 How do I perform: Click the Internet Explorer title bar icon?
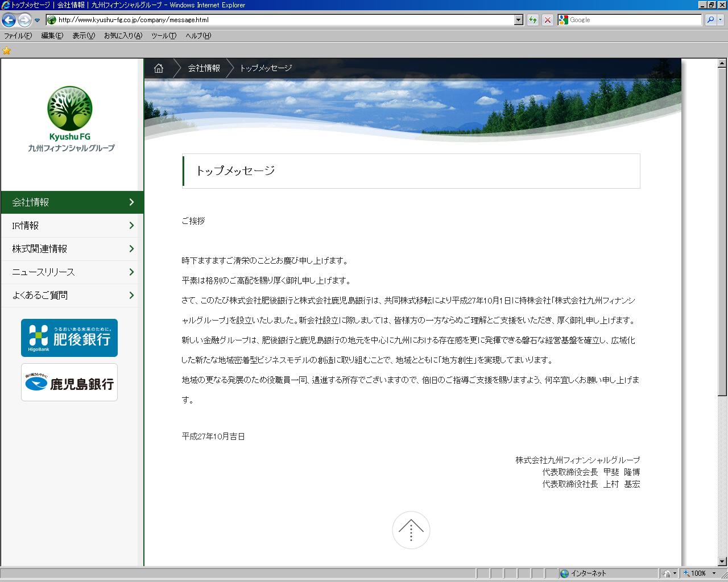(6, 5)
